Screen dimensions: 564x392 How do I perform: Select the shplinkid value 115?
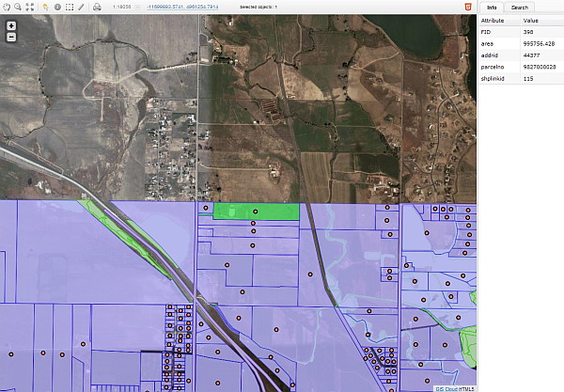pos(528,78)
